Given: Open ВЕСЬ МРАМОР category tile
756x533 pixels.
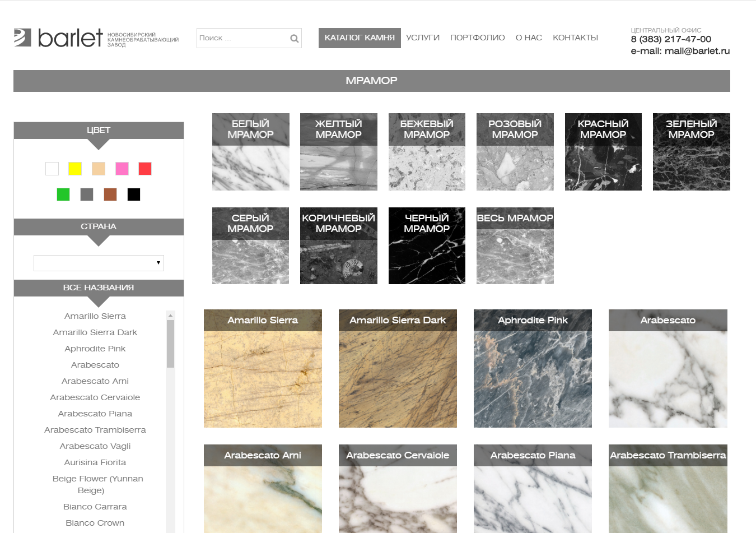Looking at the screenshot, I should point(515,245).
